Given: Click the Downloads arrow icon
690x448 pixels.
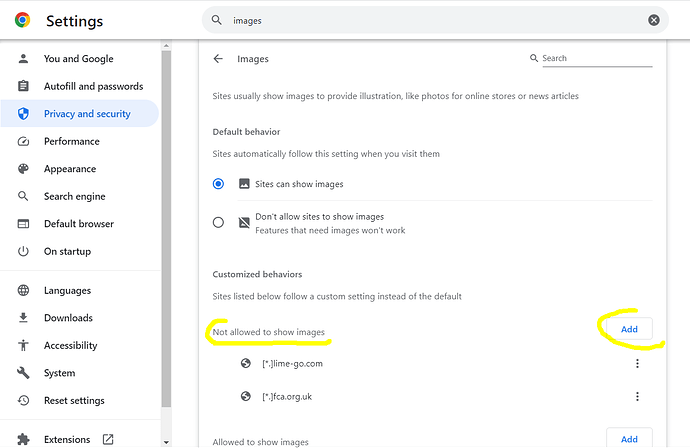Looking at the screenshot, I should 23,318.
